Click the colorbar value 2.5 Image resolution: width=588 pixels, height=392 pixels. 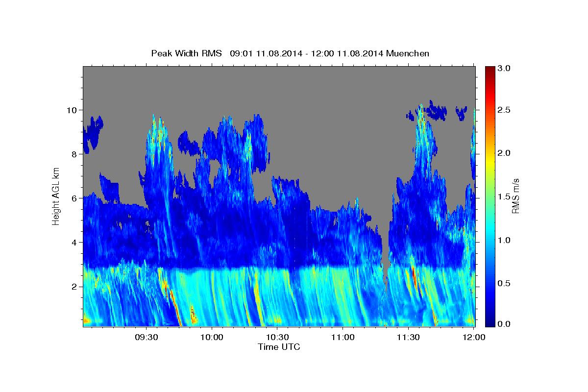coord(504,110)
